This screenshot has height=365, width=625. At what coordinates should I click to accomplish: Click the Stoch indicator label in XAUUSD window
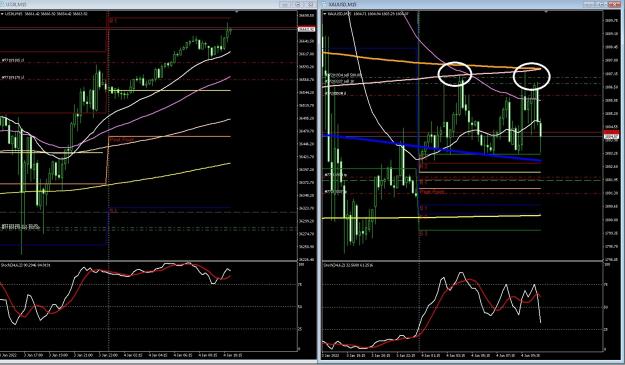pos(349,265)
